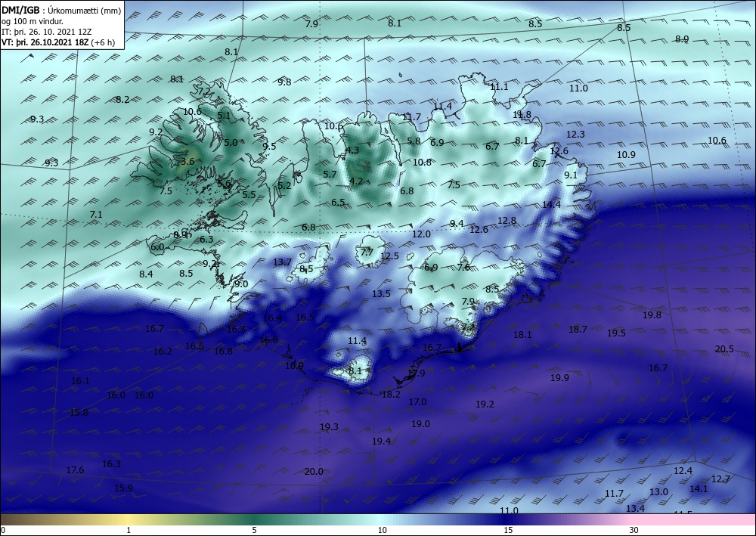Click the 9.1 value on the east coast
The width and height of the screenshot is (756, 536).
tap(571, 175)
